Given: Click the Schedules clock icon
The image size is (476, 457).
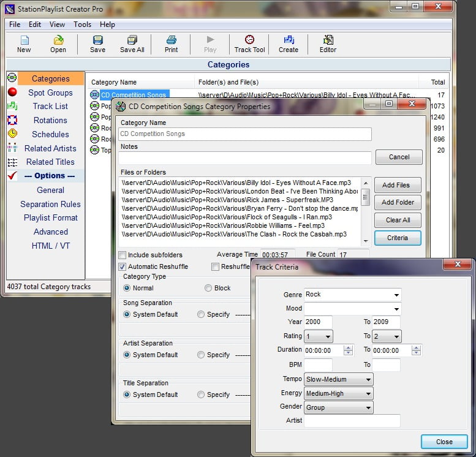Looking at the screenshot, I should click(x=12, y=134).
